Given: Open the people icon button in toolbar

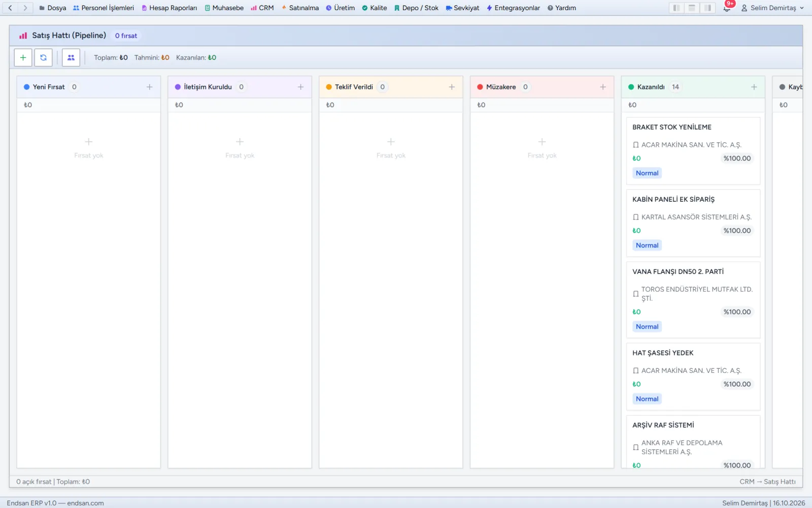Looking at the screenshot, I should tap(71, 58).
